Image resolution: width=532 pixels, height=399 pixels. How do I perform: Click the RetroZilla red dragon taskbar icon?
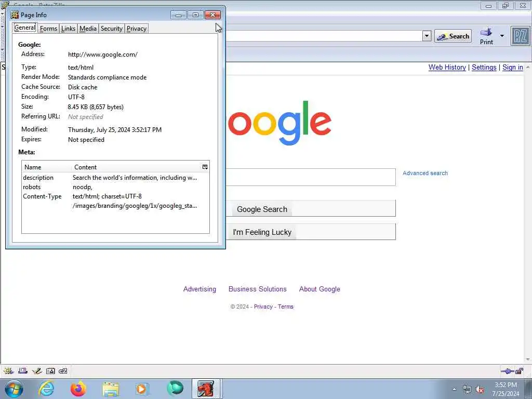tap(206, 389)
